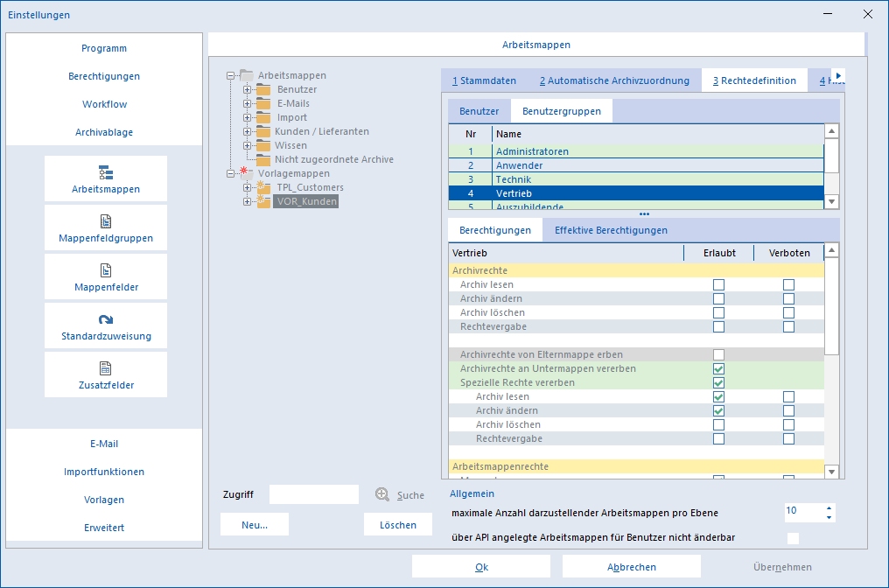This screenshot has width=889, height=588.
Task: Click the Zugriff input field
Action: pos(314,494)
